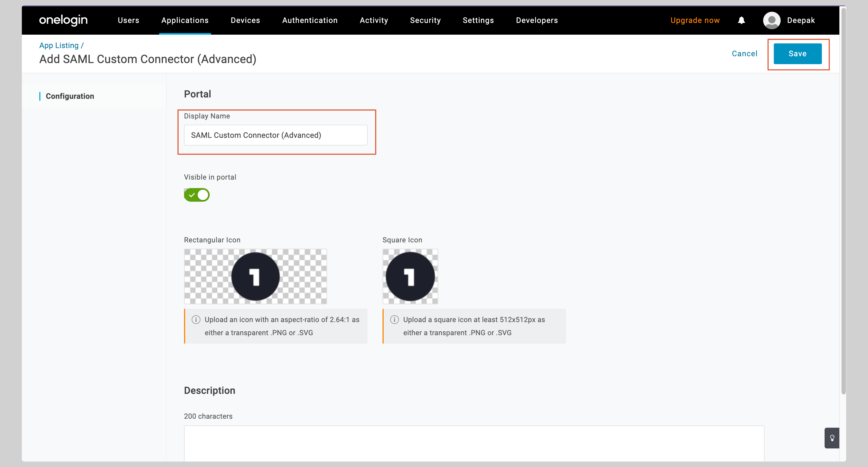Image resolution: width=868 pixels, height=467 pixels.
Task: Click the OneLogin logo
Action: (x=63, y=20)
